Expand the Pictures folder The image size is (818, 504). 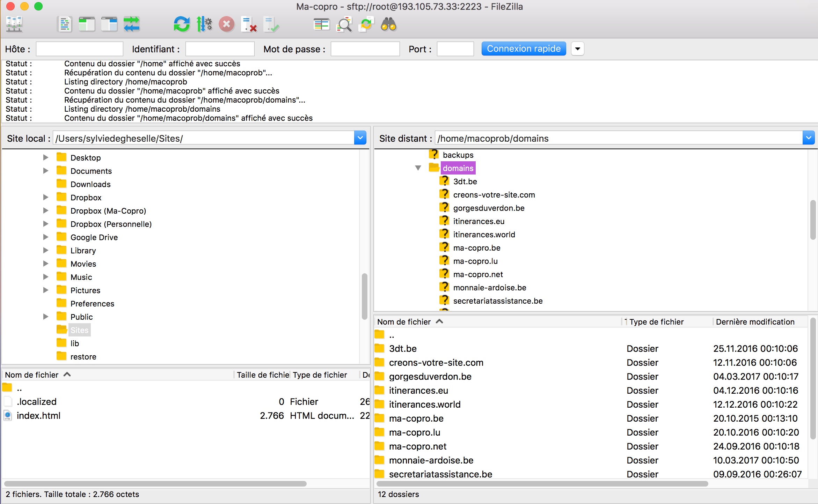point(46,290)
